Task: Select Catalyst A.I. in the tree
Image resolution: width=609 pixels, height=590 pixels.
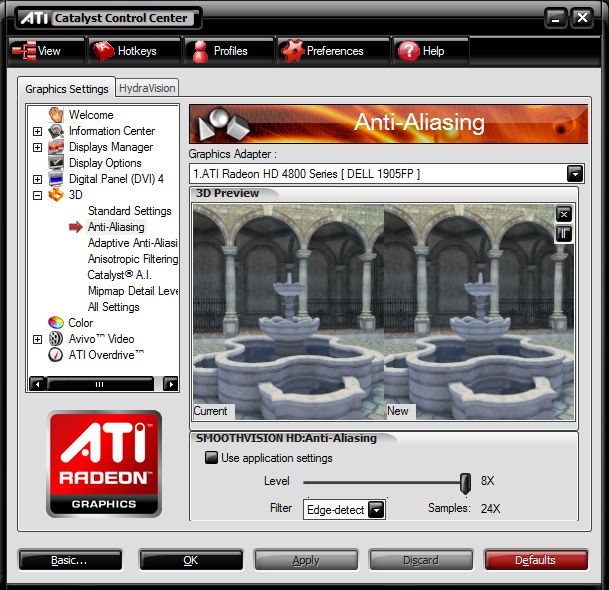Action: [x=119, y=275]
